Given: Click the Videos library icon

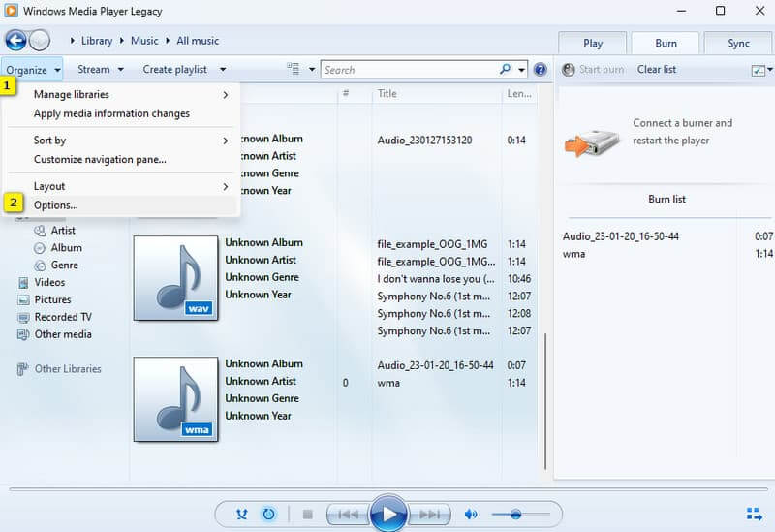Looking at the screenshot, I should tap(23, 283).
